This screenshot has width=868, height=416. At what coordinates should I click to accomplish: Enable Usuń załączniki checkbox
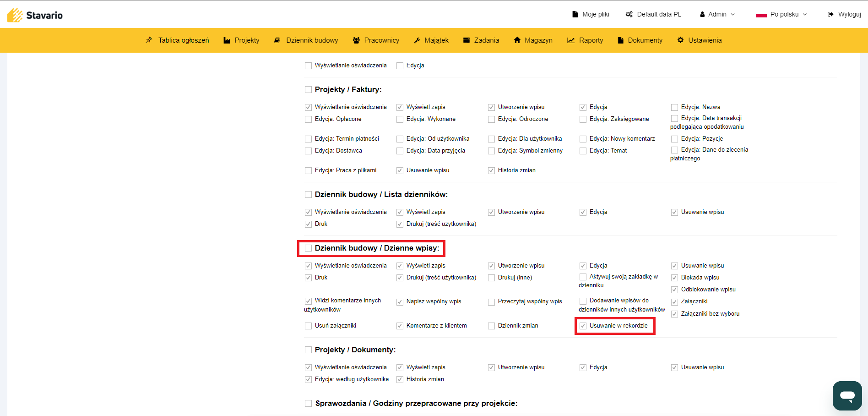click(x=308, y=326)
